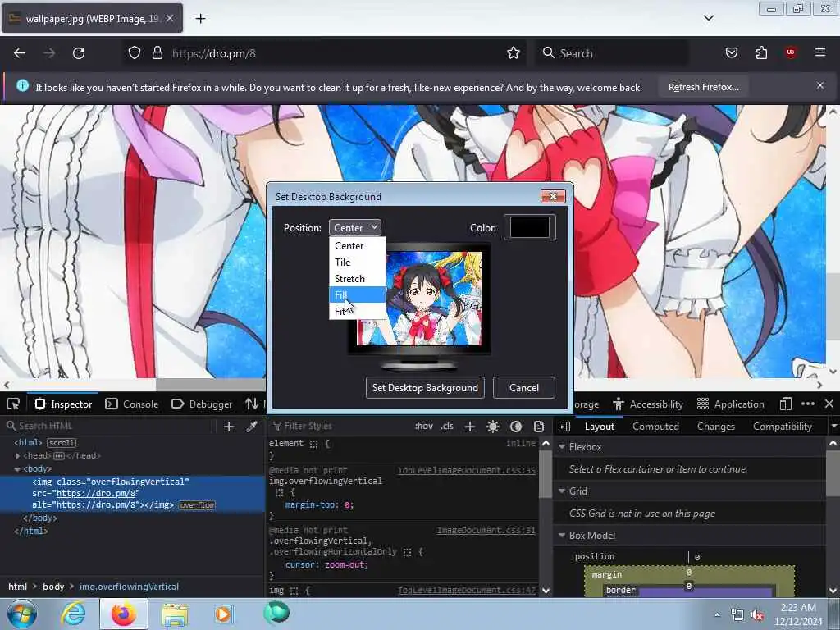Switch to the Debugger tab
This screenshot has width=840, height=630.
pos(202,404)
